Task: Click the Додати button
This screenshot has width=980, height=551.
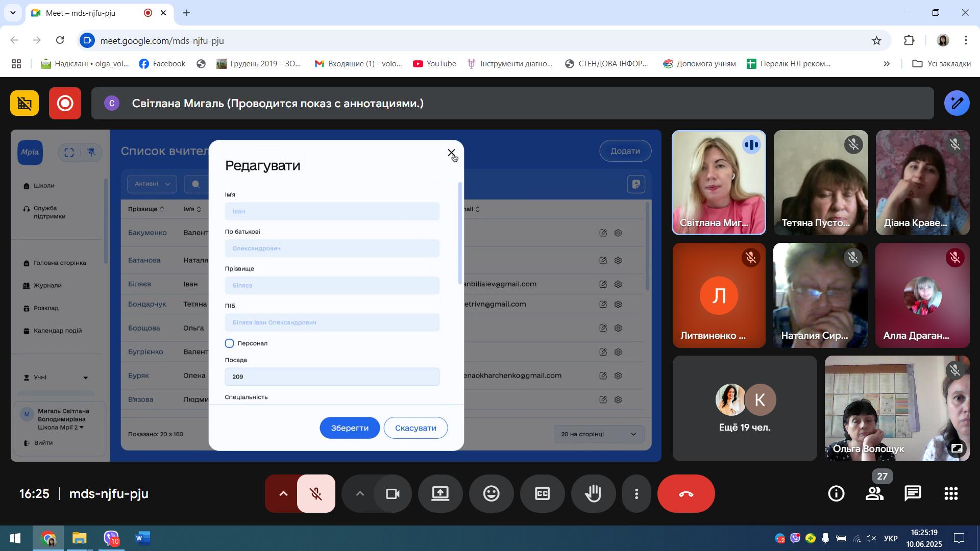Action: (625, 151)
